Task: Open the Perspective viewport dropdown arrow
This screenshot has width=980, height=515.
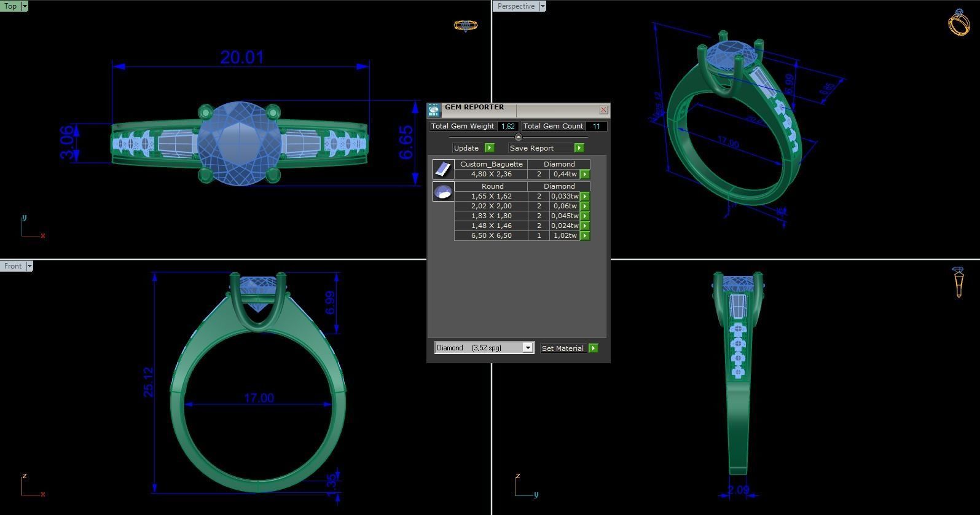Action: point(543,6)
